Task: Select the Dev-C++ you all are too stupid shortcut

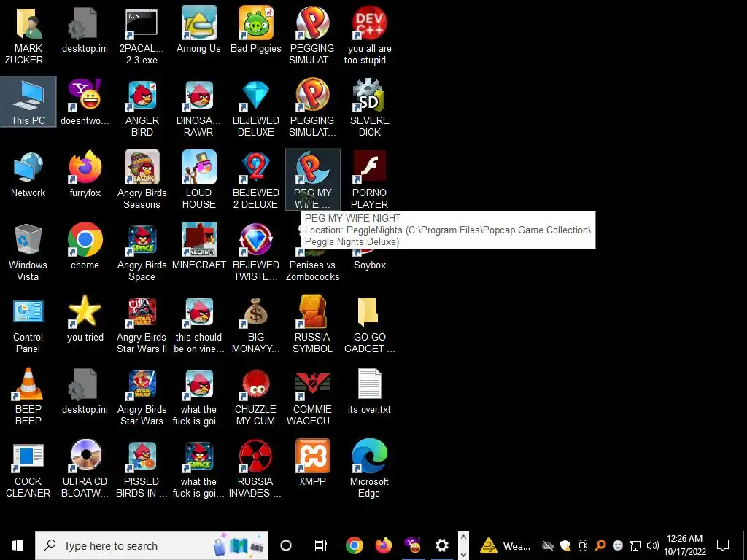Action: pyautogui.click(x=370, y=36)
